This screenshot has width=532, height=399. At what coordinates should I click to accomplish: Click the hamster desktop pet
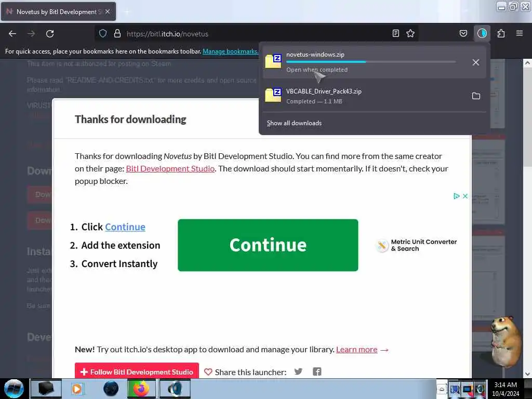(x=507, y=342)
